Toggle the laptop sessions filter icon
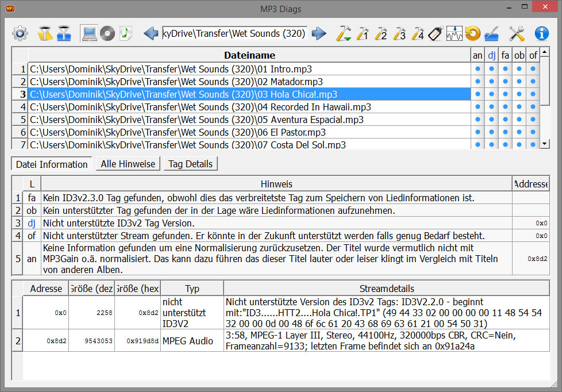Screen dimensions: 562x392 coord(91,33)
